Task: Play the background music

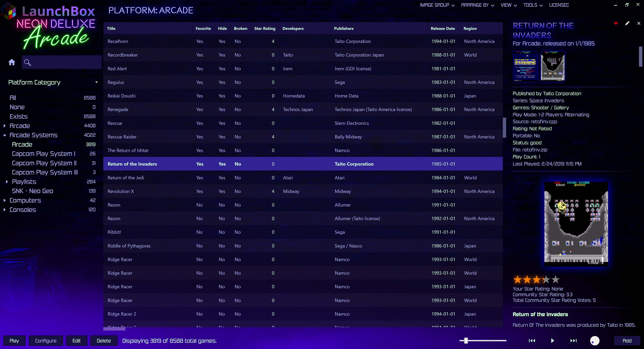Action: point(552,340)
